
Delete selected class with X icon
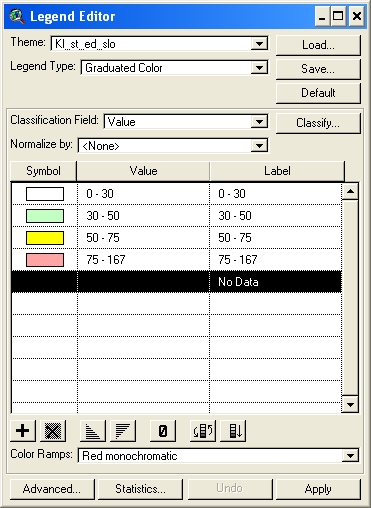53,431
